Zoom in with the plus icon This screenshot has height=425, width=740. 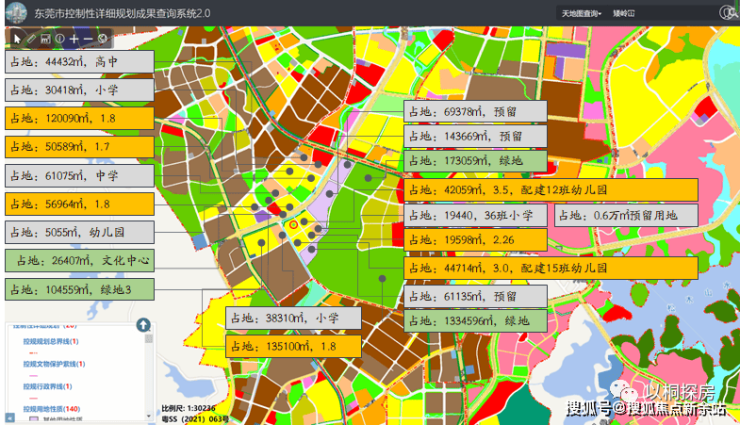click(74, 37)
